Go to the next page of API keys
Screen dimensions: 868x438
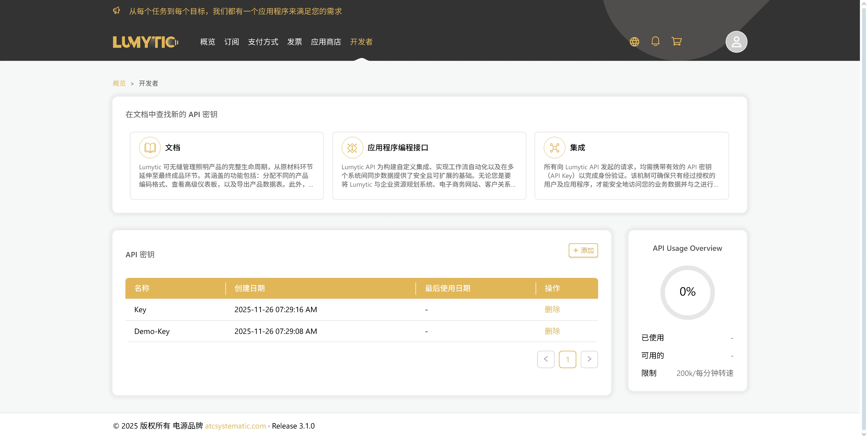[589, 359]
